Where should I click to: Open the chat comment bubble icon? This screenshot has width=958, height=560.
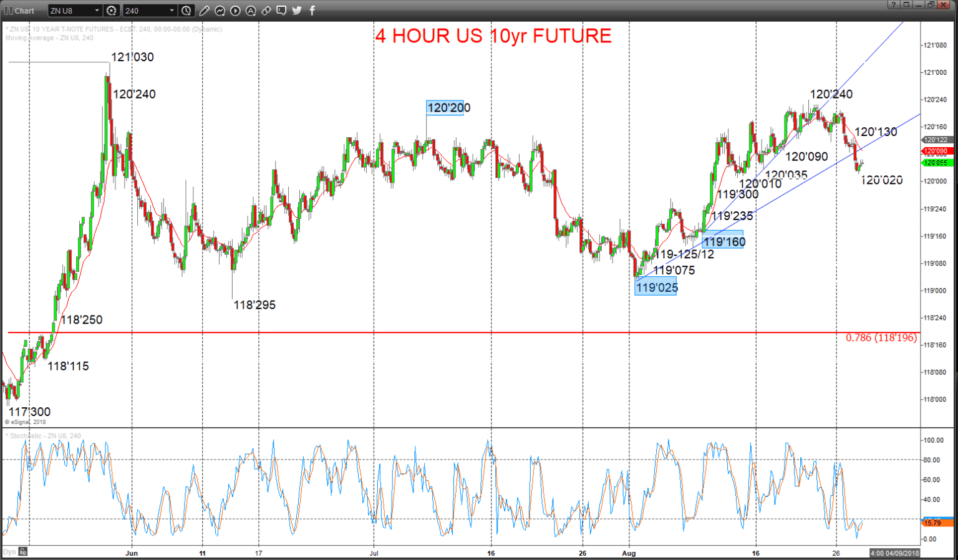point(281,11)
